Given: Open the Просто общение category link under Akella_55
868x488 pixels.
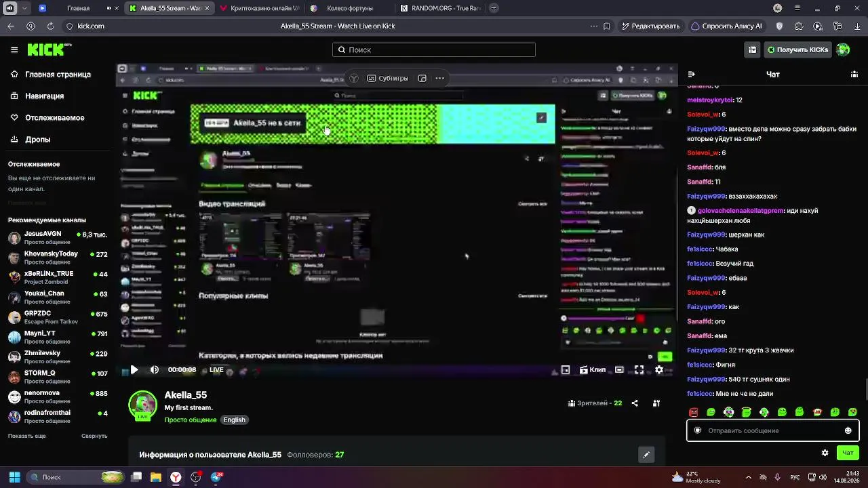Looking at the screenshot, I should point(191,420).
